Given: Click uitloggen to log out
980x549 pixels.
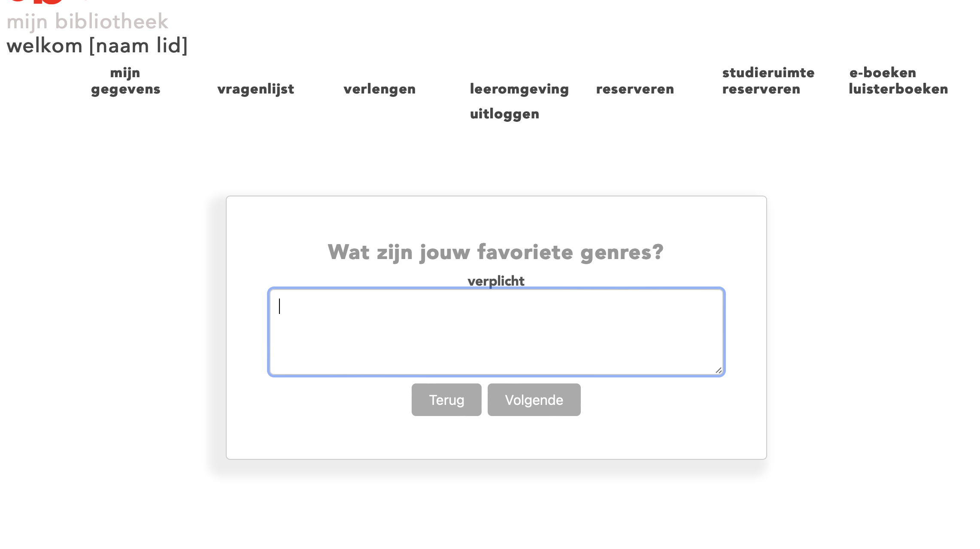Looking at the screenshot, I should 504,114.
